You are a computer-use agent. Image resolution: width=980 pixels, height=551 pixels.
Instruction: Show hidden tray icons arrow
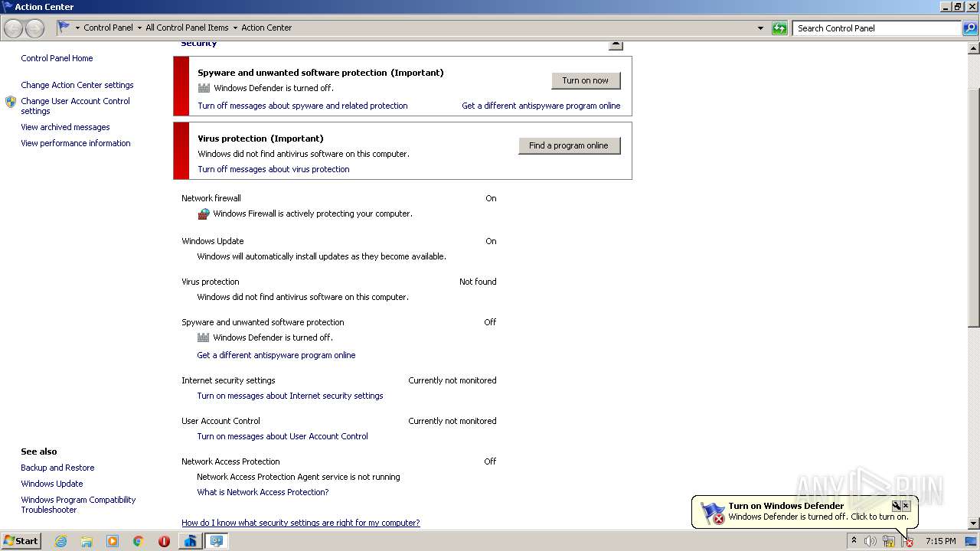tap(854, 541)
